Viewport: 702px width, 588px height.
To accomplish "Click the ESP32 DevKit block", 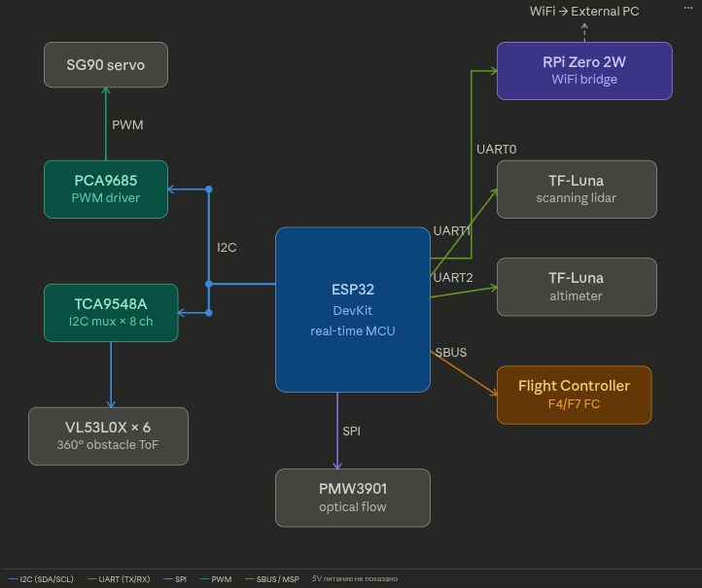I will click(353, 310).
